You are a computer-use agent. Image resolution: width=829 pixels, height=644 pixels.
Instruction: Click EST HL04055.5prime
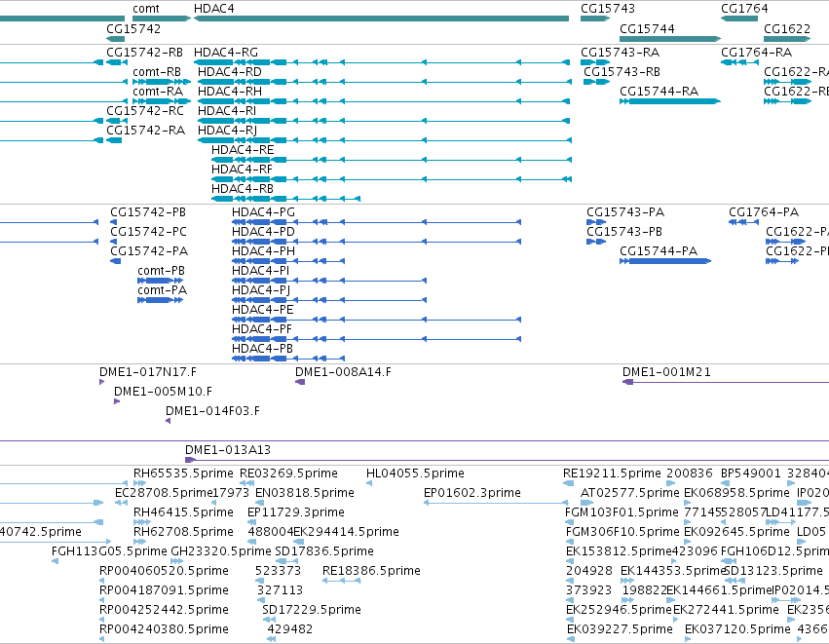[415, 474]
